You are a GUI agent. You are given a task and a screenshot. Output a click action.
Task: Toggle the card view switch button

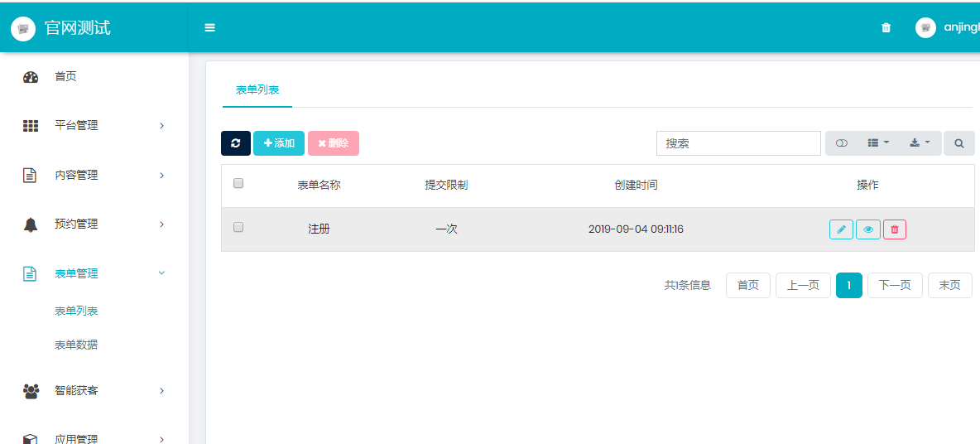(x=842, y=143)
